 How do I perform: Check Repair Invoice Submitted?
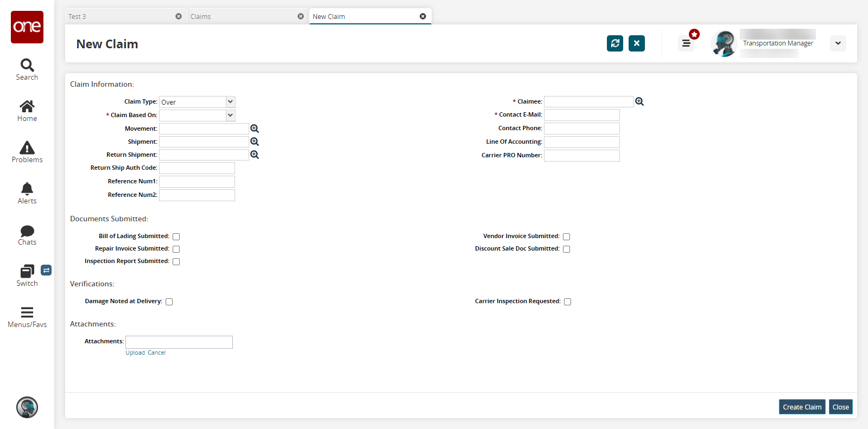176,249
